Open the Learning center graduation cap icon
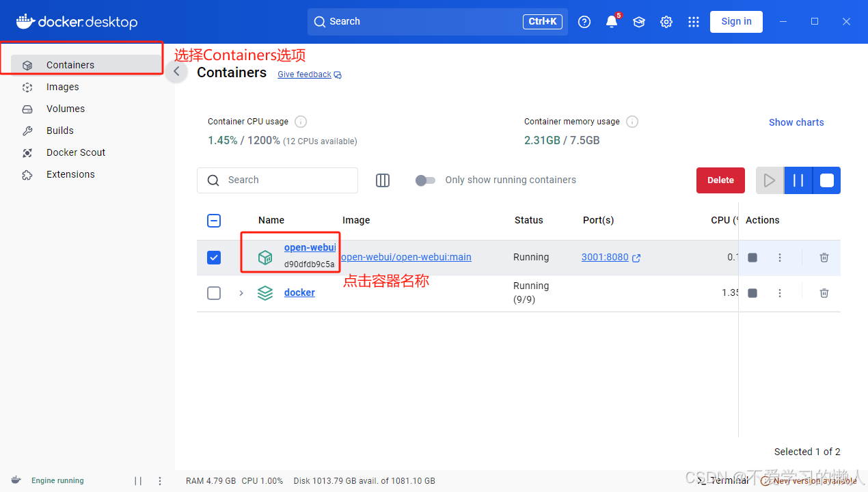The width and height of the screenshot is (868, 492). point(639,22)
